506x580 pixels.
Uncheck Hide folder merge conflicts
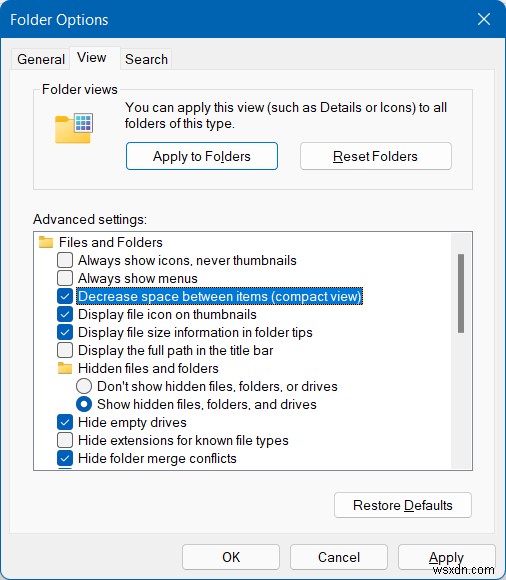[x=65, y=458]
